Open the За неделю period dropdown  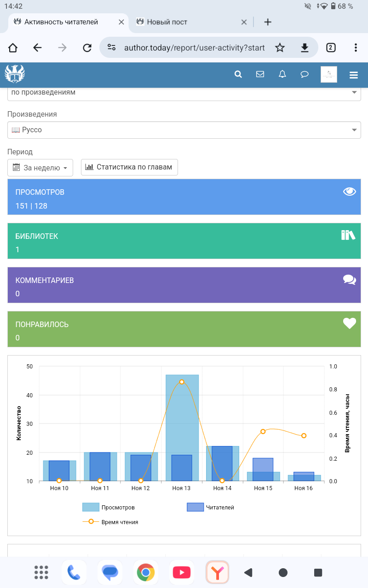pyautogui.click(x=40, y=168)
